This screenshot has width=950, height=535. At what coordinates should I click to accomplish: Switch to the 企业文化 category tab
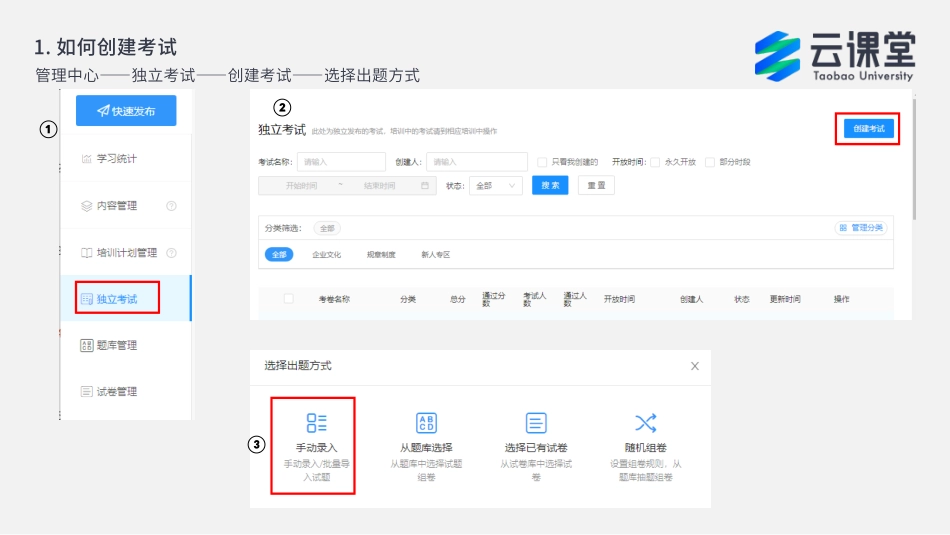pos(326,255)
